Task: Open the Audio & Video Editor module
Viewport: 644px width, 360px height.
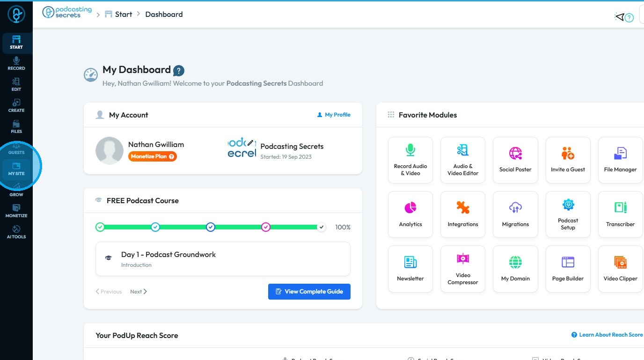Action: tap(463, 160)
